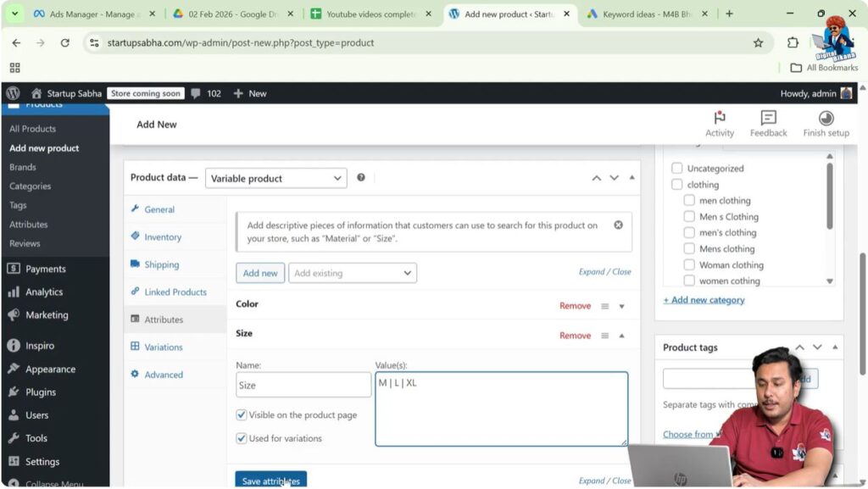This screenshot has height=489, width=868.
Task: Open the Variable product type dropdown
Action: [275, 178]
